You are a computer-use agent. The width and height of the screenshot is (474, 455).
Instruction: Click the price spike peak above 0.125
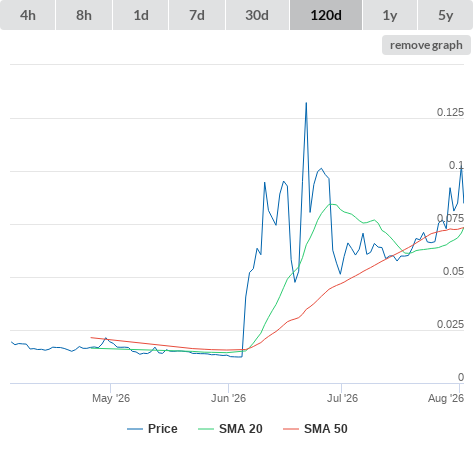coord(306,103)
